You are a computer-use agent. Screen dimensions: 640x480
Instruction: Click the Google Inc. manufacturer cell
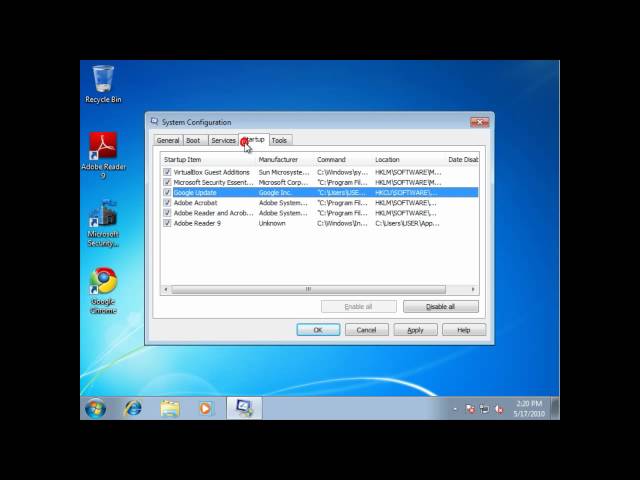(276, 193)
